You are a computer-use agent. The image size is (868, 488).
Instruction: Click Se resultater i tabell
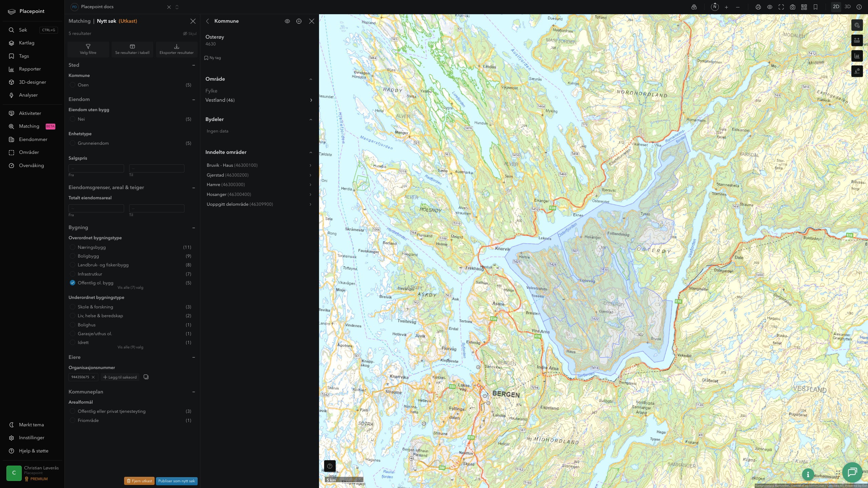coord(132,49)
